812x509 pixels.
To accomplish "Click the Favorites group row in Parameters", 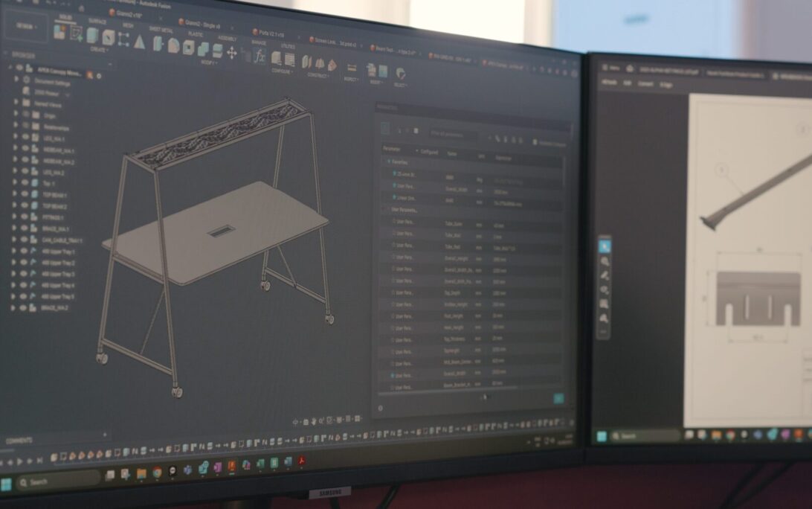I will point(400,161).
